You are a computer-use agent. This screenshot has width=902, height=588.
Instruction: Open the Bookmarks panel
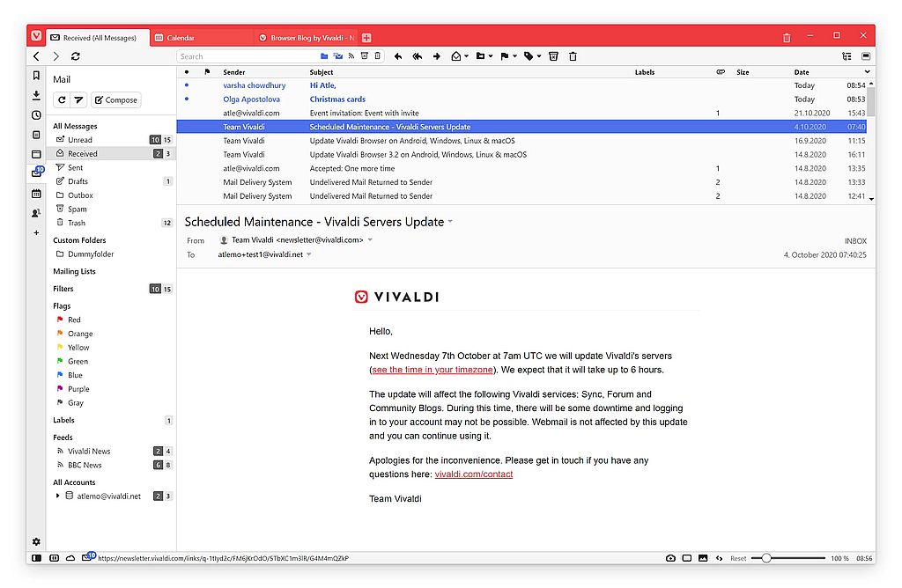36,76
